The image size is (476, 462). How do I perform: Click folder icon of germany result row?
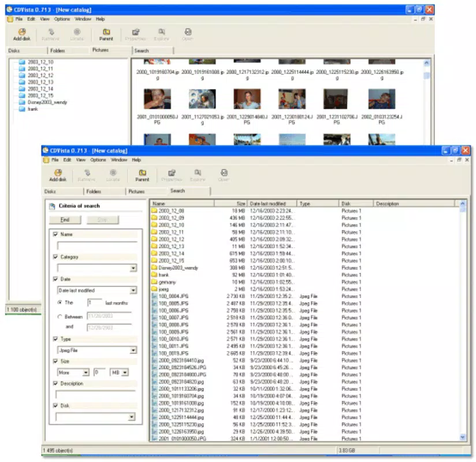(x=154, y=282)
